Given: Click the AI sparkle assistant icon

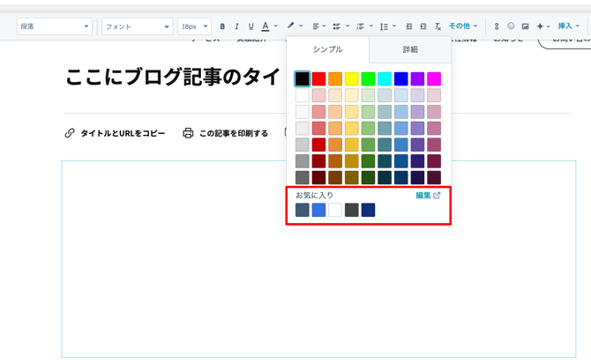Looking at the screenshot, I should (x=540, y=26).
